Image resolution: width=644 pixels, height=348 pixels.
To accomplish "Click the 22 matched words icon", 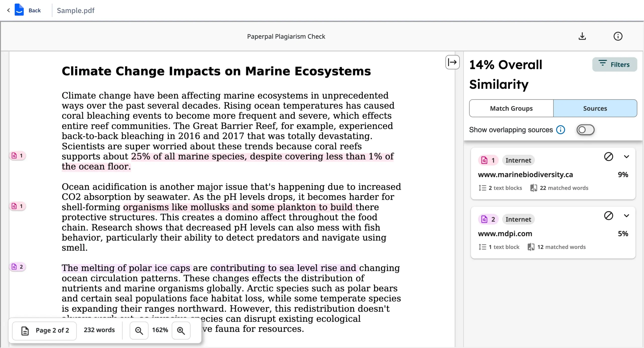I will coord(533,188).
